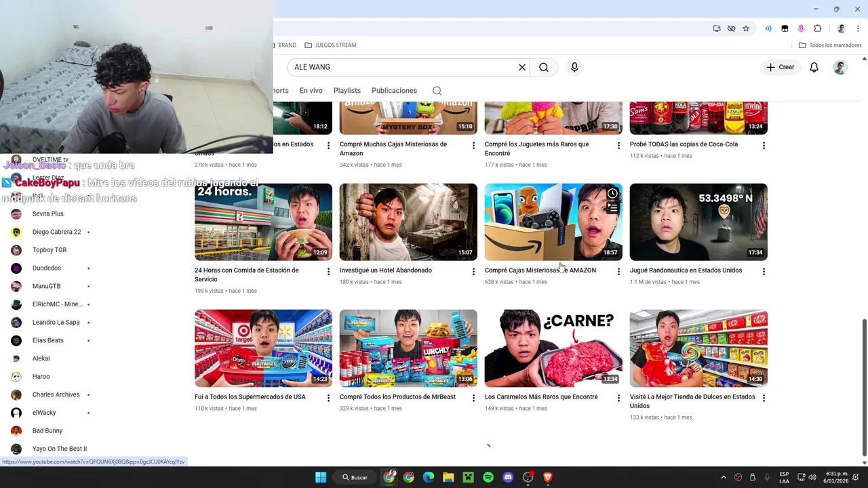
Task: Go to Duodedos subscription
Action: pyautogui.click(x=47, y=268)
